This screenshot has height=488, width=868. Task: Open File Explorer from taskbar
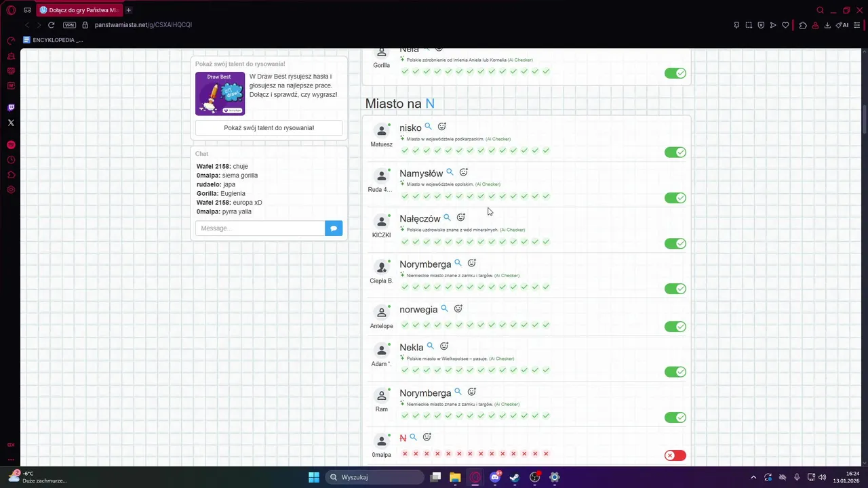(455, 477)
